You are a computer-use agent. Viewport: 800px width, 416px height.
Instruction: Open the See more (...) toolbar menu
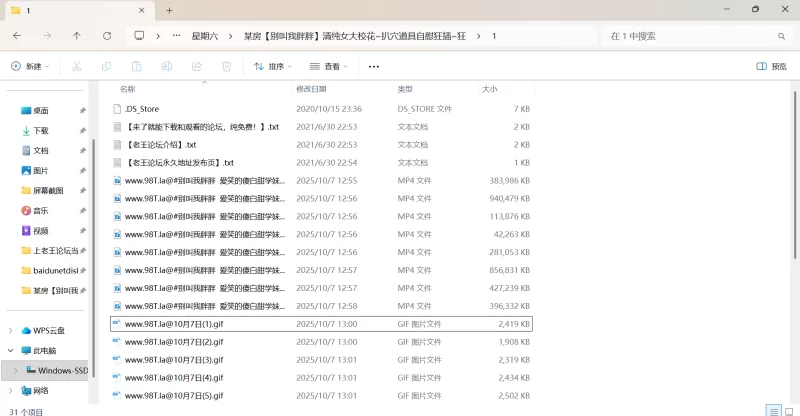point(374,66)
